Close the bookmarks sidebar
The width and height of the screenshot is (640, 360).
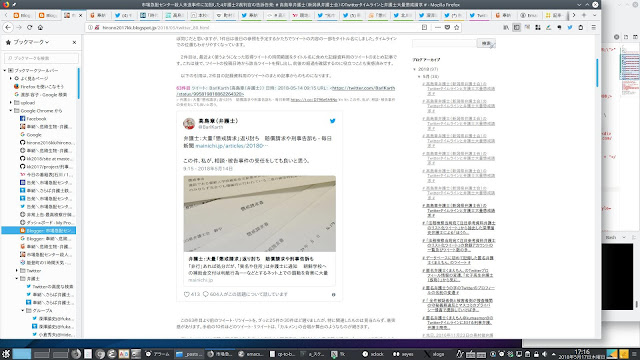click(x=74, y=42)
